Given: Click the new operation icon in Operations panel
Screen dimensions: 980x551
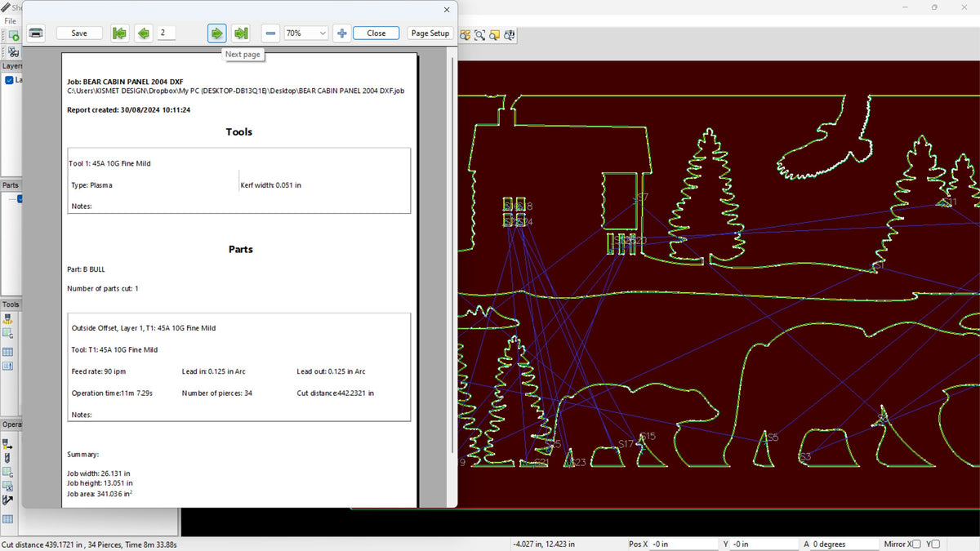Looking at the screenshot, I should (x=7, y=444).
